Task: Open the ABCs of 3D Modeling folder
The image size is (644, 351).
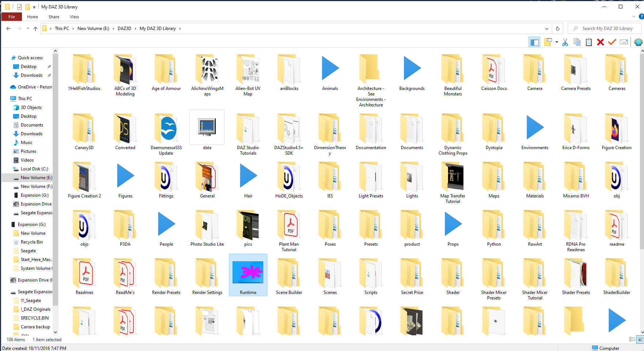Action: point(125,75)
